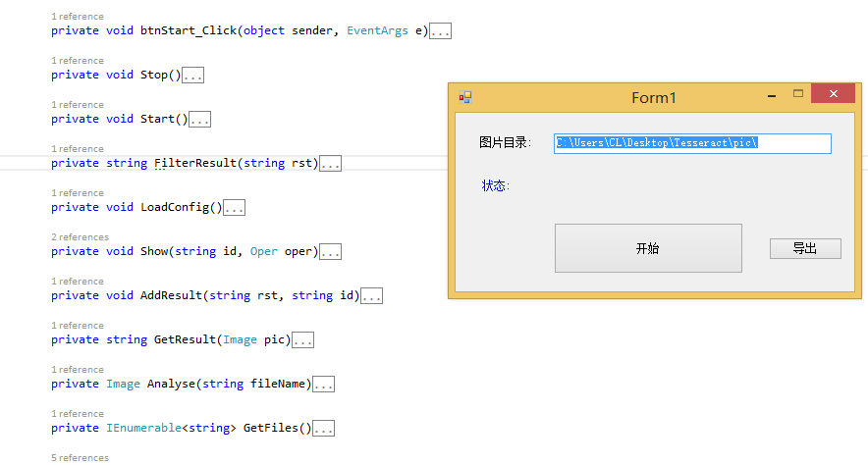Click the Stop method name

154,76
